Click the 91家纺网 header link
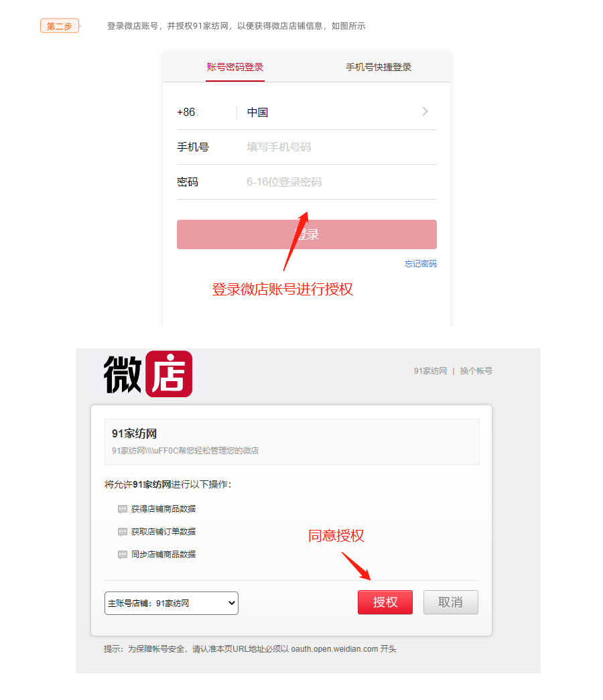The image size is (603, 700). (430, 371)
